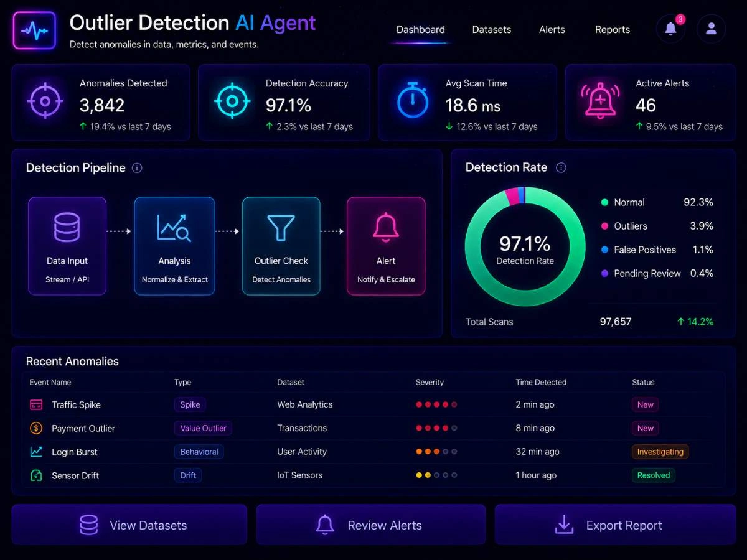
Task: Show Detection Pipeline info icon
Action: (x=138, y=168)
